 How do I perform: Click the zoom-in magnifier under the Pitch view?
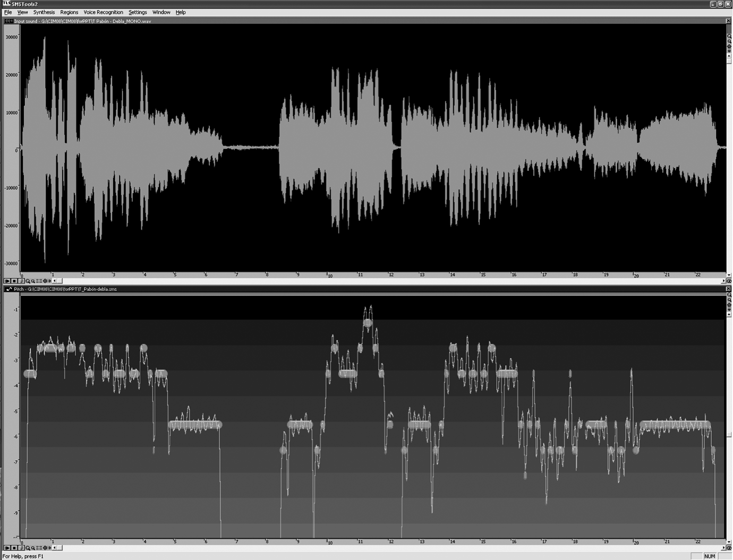[x=28, y=548]
